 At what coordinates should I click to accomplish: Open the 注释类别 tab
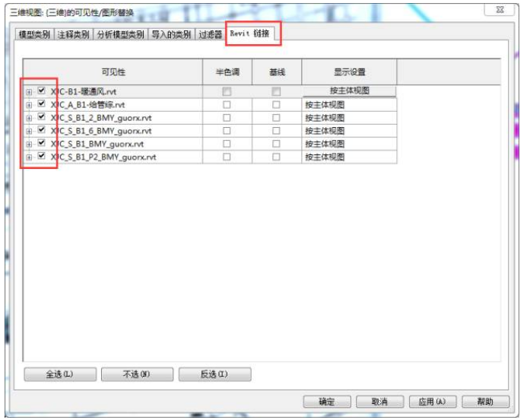(73, 35)
